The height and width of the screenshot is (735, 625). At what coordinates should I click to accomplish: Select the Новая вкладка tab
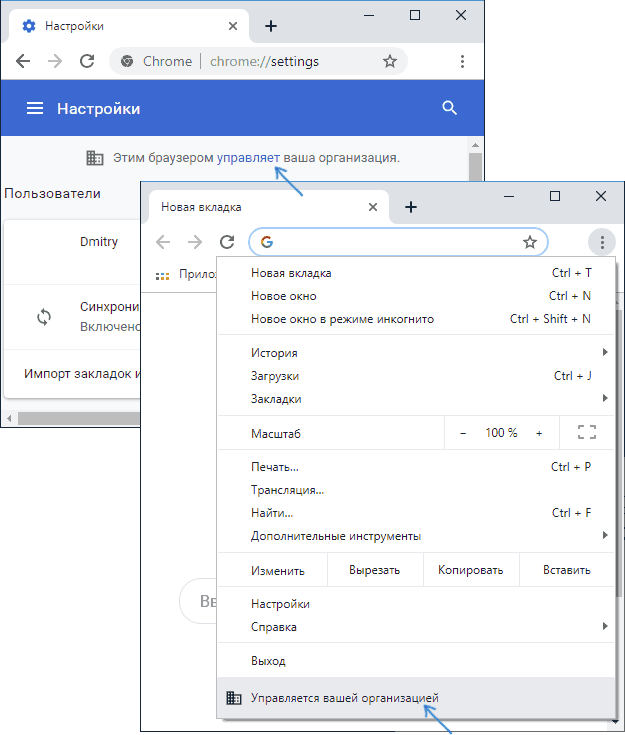coord(269,207)
